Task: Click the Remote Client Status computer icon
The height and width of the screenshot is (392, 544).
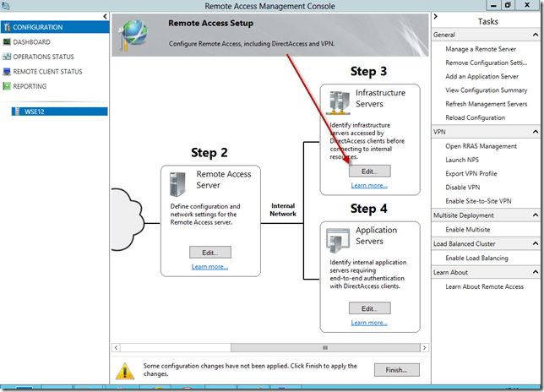Action: pyautogui.click(x=7, y=72)
